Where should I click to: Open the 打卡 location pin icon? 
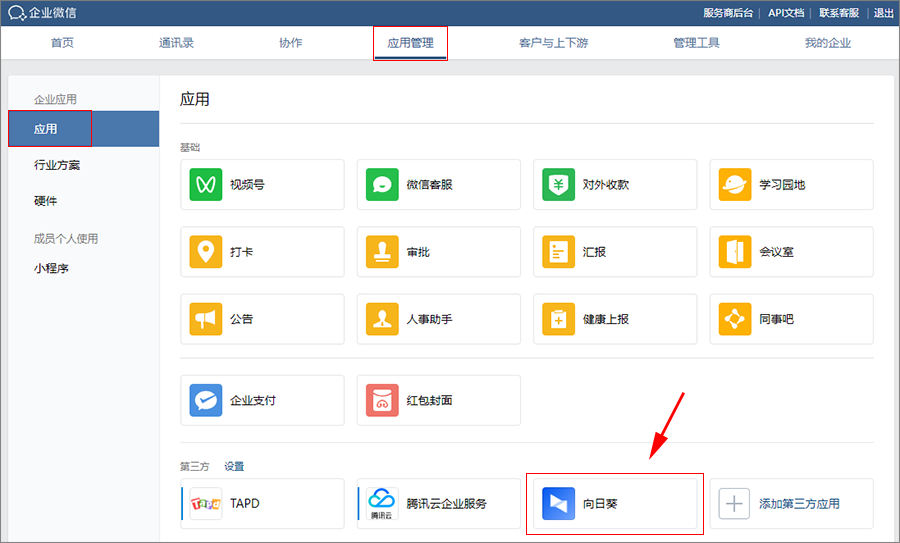point(206,252)
